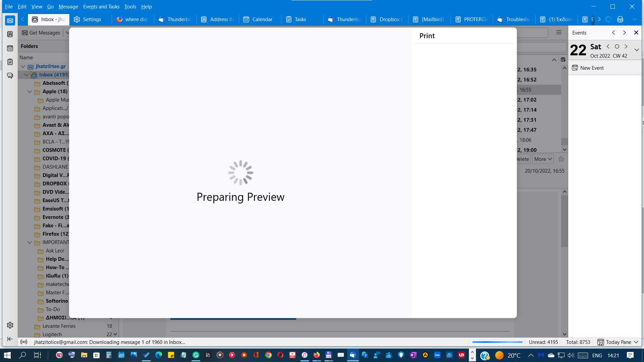
Task: Star the open message
Action: 561,159
